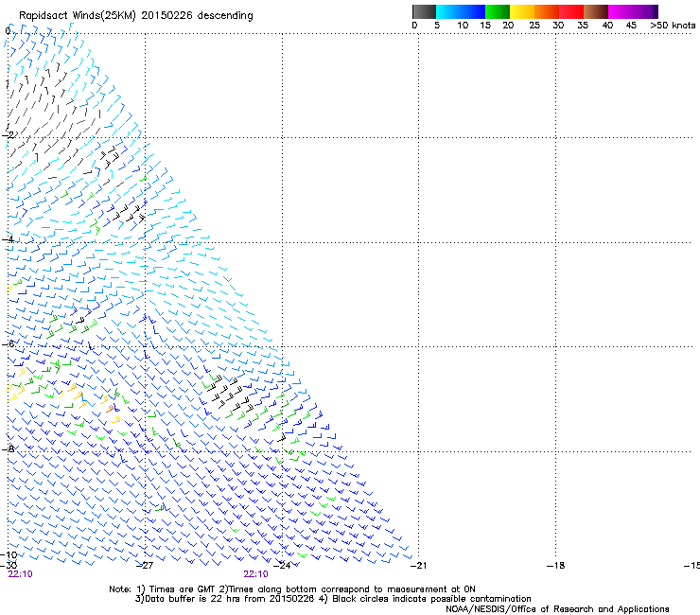This screenshot has width=700, height=615.
Task: Click the legend scale label "35"
Action: pyautogui.click(x=583, y=26)
